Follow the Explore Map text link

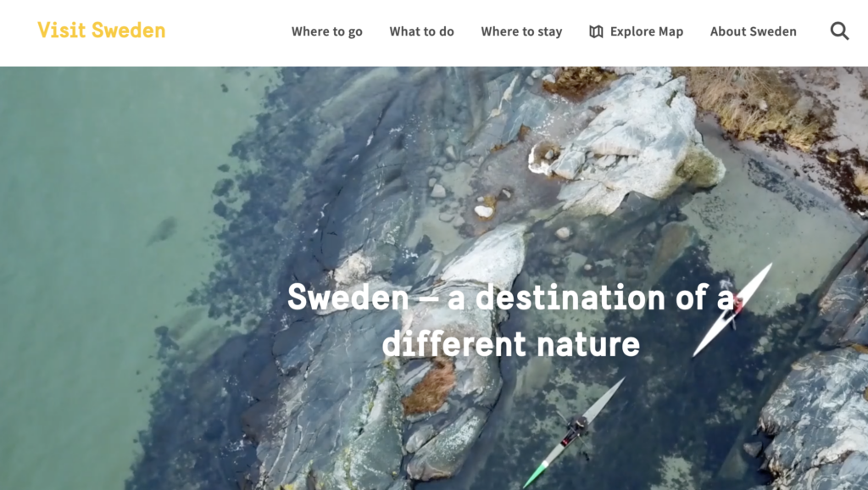tap(647, 31)
